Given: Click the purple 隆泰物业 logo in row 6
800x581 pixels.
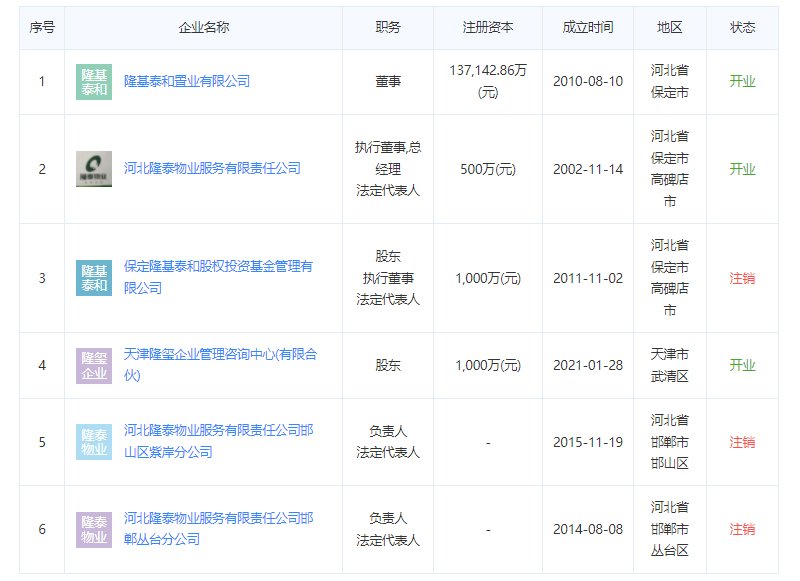Looking at the screenshot, I should click(x=94, y=529).
